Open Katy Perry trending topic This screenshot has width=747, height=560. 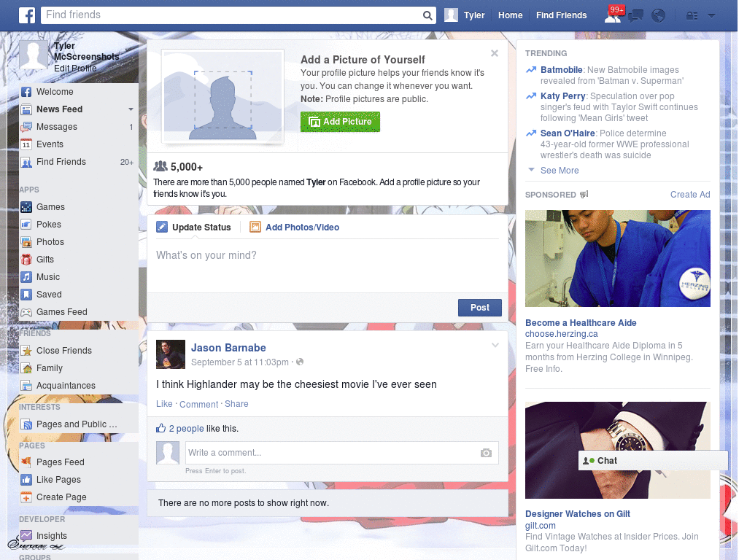tap(562, 96)
